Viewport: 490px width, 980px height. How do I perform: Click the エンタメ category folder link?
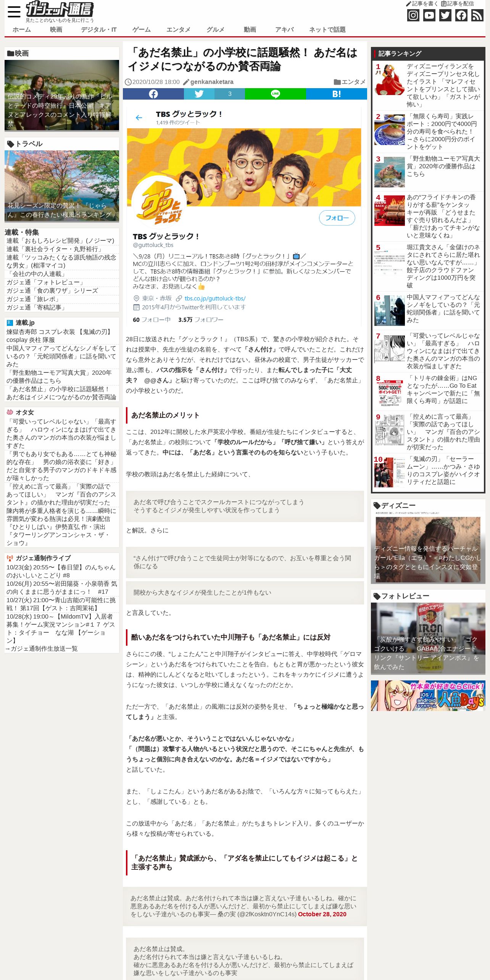350,82
